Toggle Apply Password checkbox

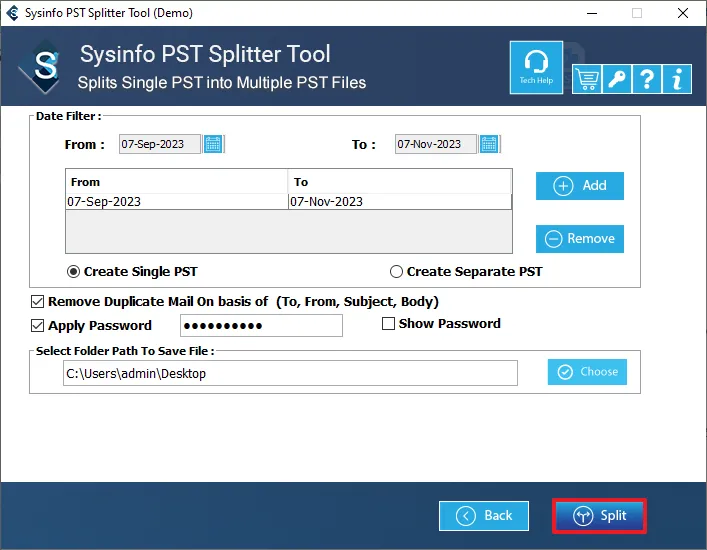pos(37,325)
